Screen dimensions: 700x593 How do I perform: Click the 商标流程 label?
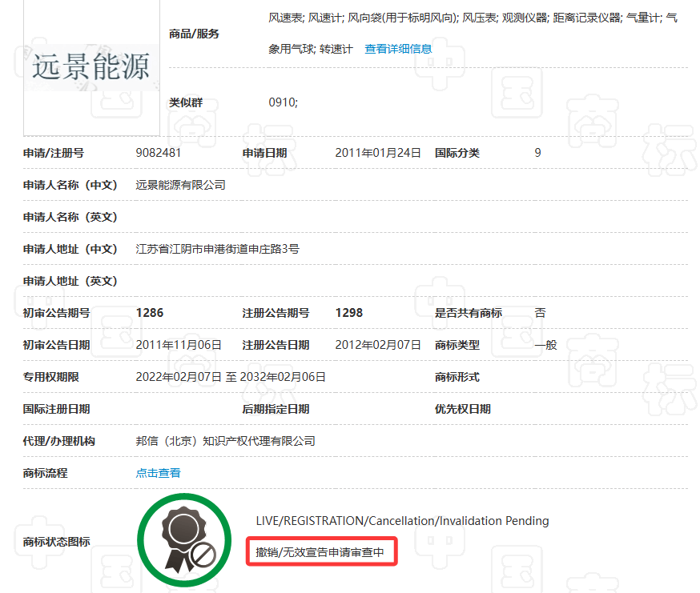[x=46, y=473]
